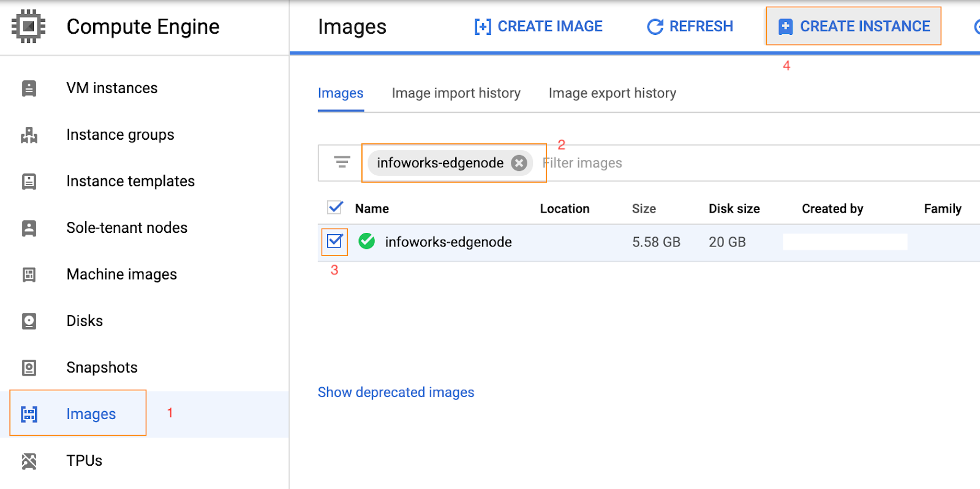Click the Created by column header
This screenshot has height=489, width=980.
833,209
